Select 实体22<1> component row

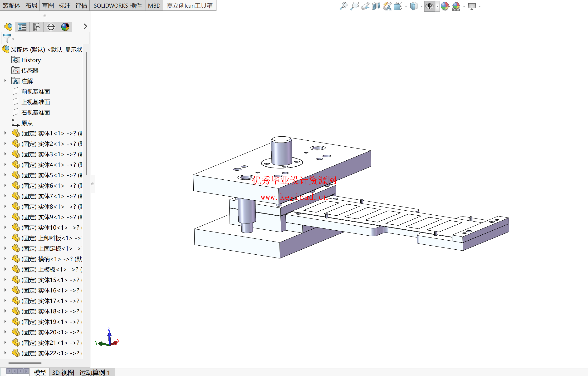point(47,353)
